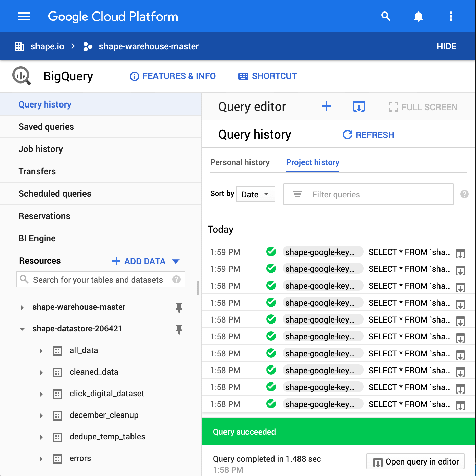Expand the shape-warehouse-master project tree

pyautogui.click(x=22, y=307)
